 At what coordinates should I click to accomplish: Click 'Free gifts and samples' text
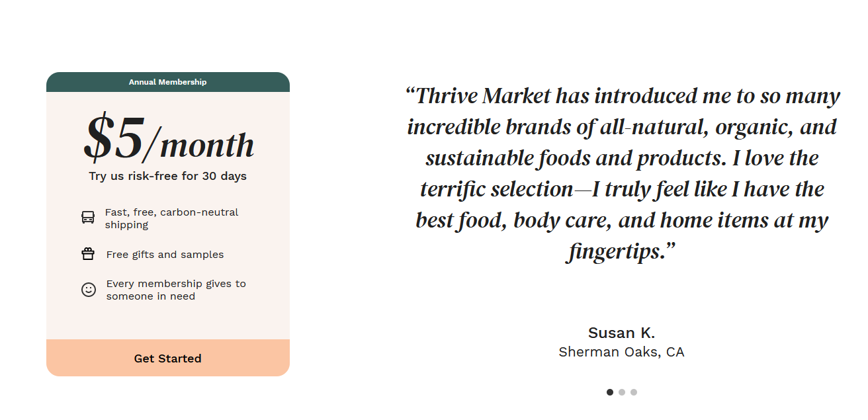point(165,255)
